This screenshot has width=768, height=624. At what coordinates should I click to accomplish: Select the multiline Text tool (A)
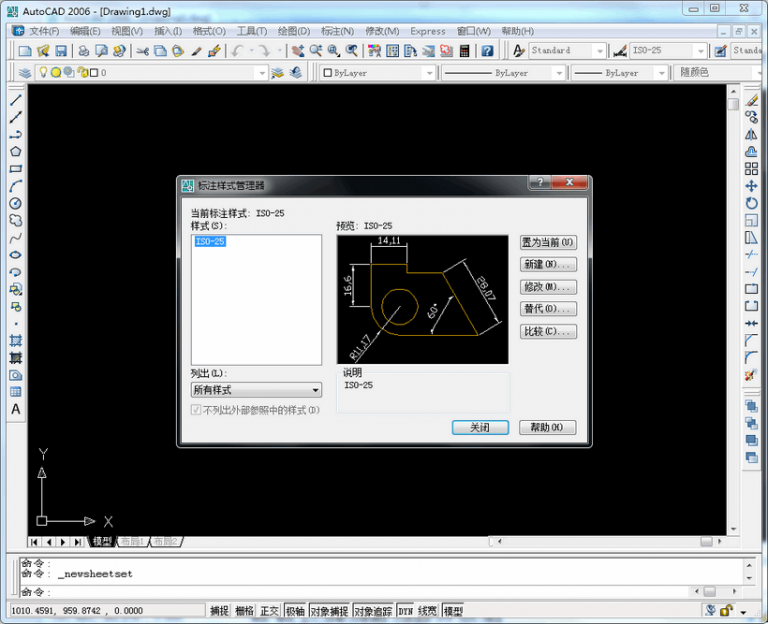pyautogui.click(x=16, y=409)
